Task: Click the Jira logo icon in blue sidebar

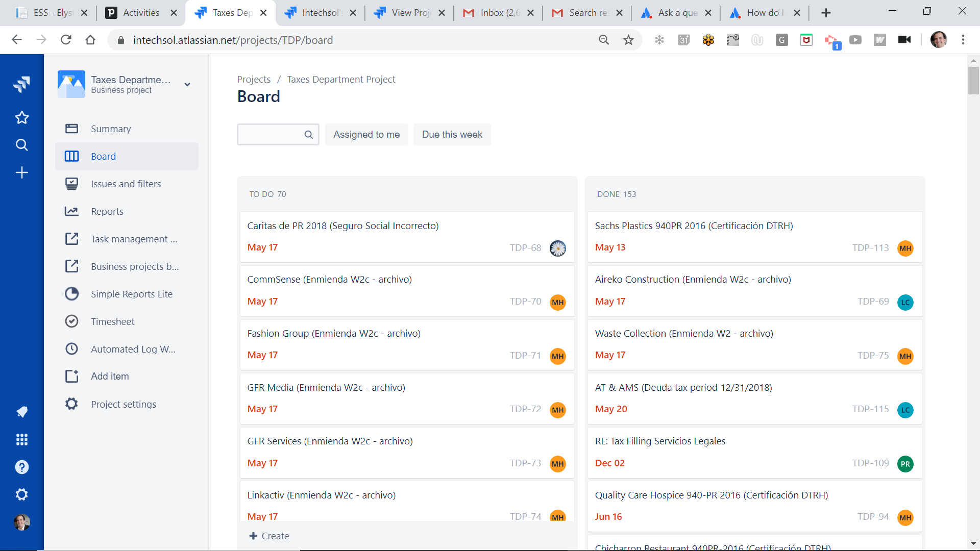Action: click(21, 84)
